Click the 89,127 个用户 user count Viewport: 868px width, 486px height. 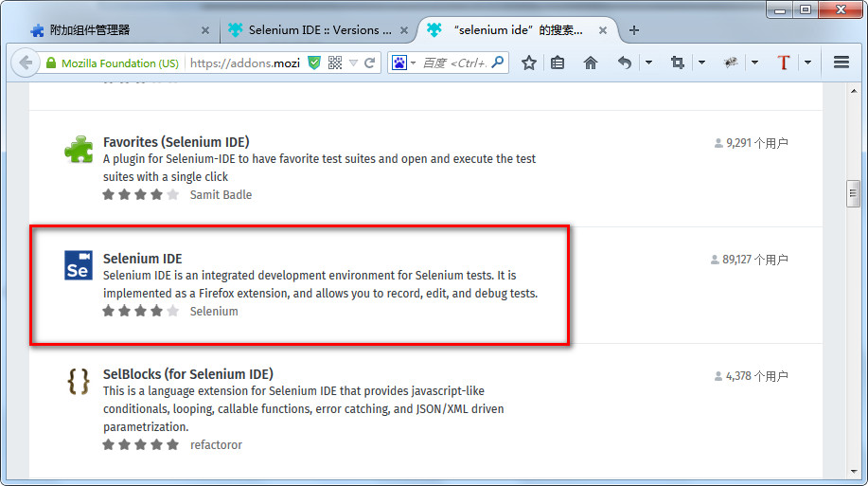click(749, 260)
